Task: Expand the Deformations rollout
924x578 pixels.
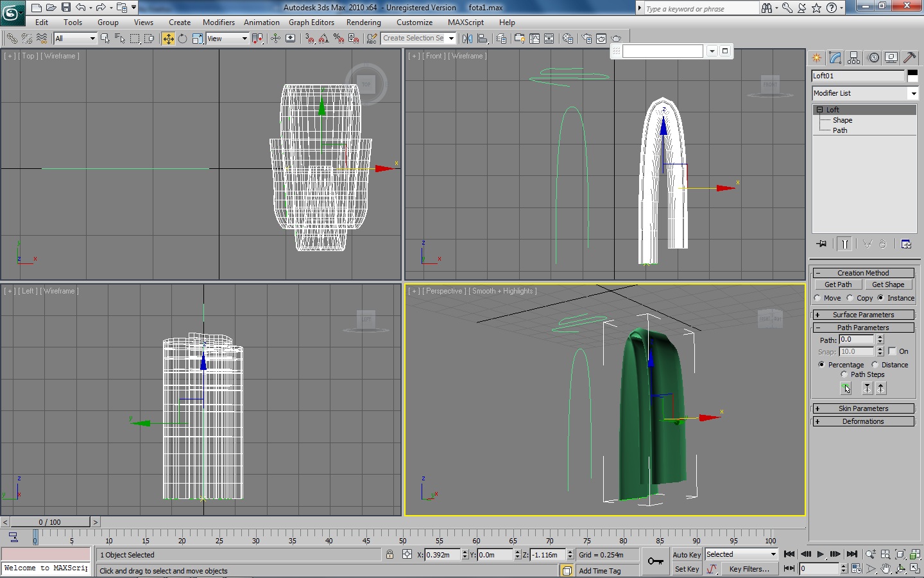Action: pos(863,421)
